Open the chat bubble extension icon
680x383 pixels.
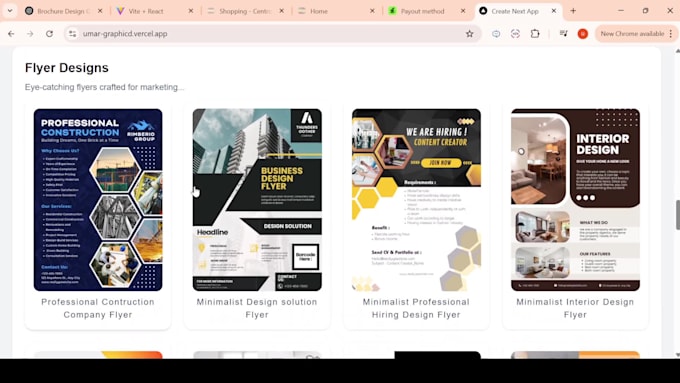(x=496, y=33)
